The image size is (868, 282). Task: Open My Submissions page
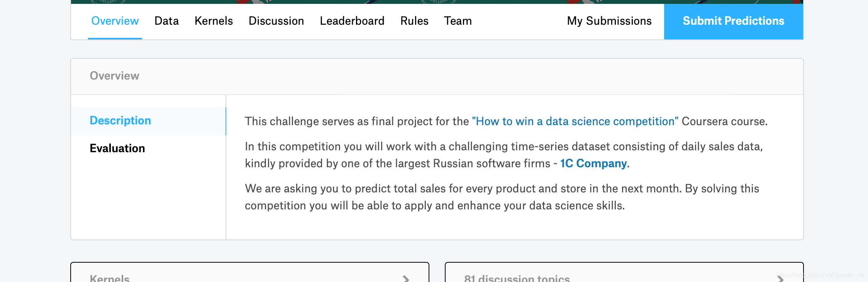[609, 21]
